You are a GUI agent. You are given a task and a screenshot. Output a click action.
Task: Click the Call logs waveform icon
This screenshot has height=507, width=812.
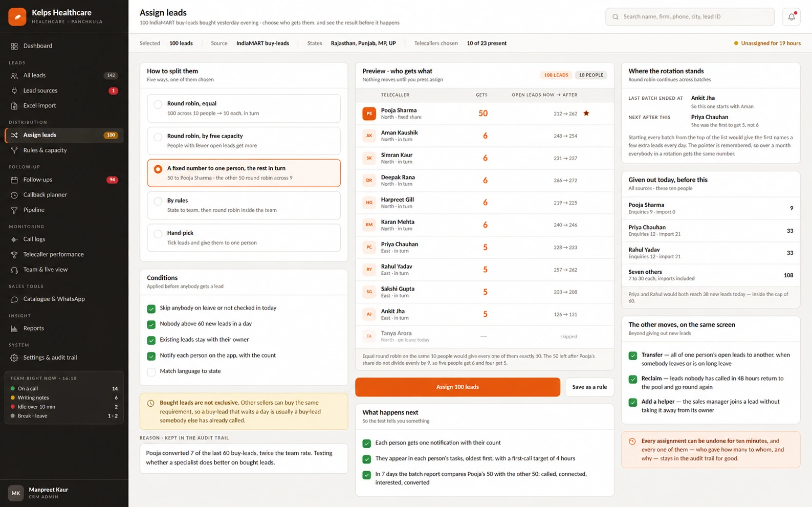pyautogui.click(x=14, y=239)
